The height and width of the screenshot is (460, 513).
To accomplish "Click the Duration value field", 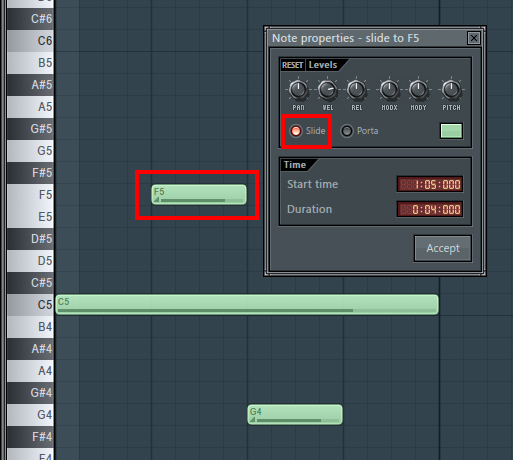I will pyautogui.click(x=430, y=209).
